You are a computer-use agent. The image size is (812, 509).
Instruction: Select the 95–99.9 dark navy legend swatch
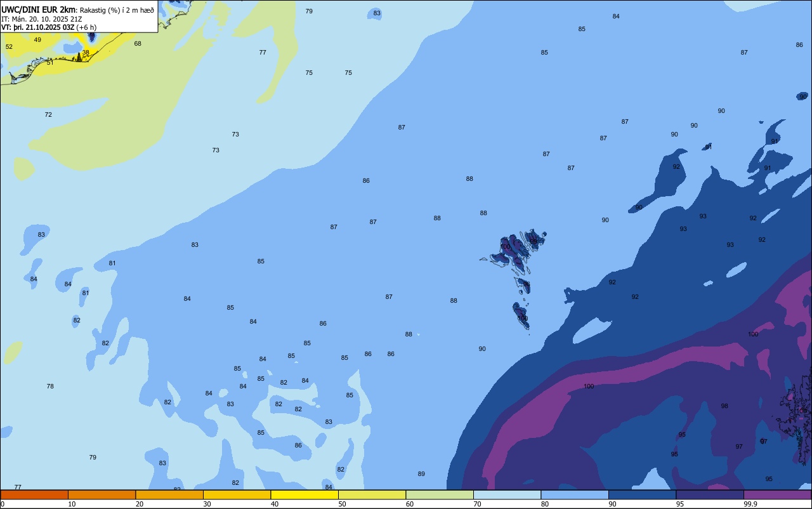coord(710,494)
